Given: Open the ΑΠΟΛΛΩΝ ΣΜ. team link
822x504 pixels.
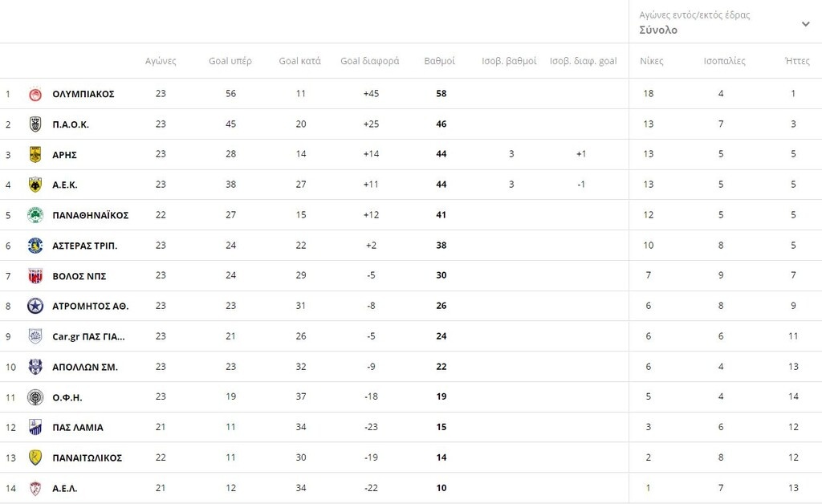Looking at the screenshot, I should (x=85, y=368).
